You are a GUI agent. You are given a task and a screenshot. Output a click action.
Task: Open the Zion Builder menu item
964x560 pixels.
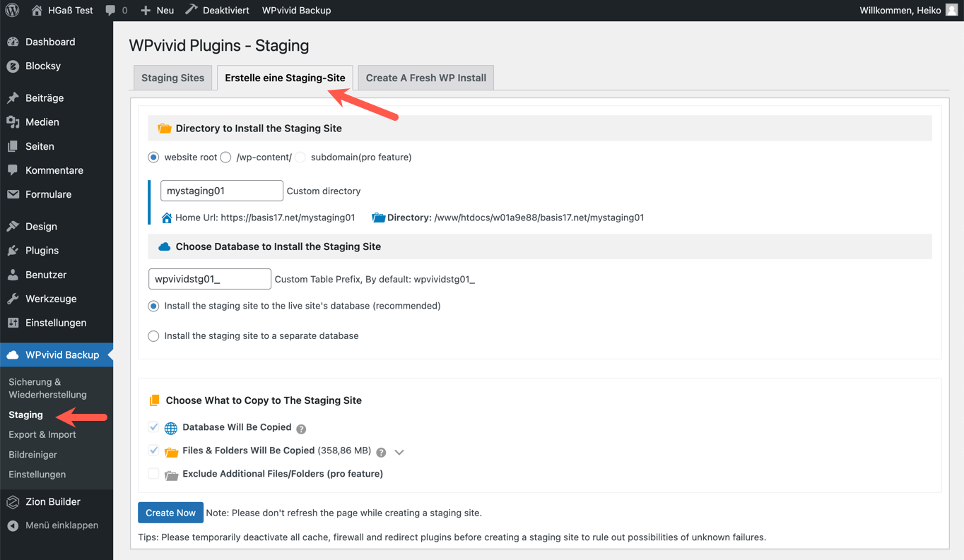click(57, 502)
